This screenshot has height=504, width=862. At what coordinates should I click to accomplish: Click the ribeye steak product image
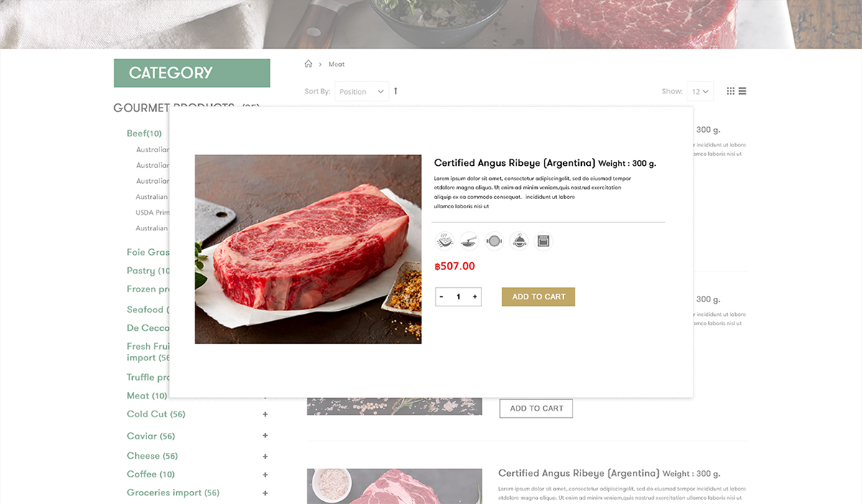[308, 249]
